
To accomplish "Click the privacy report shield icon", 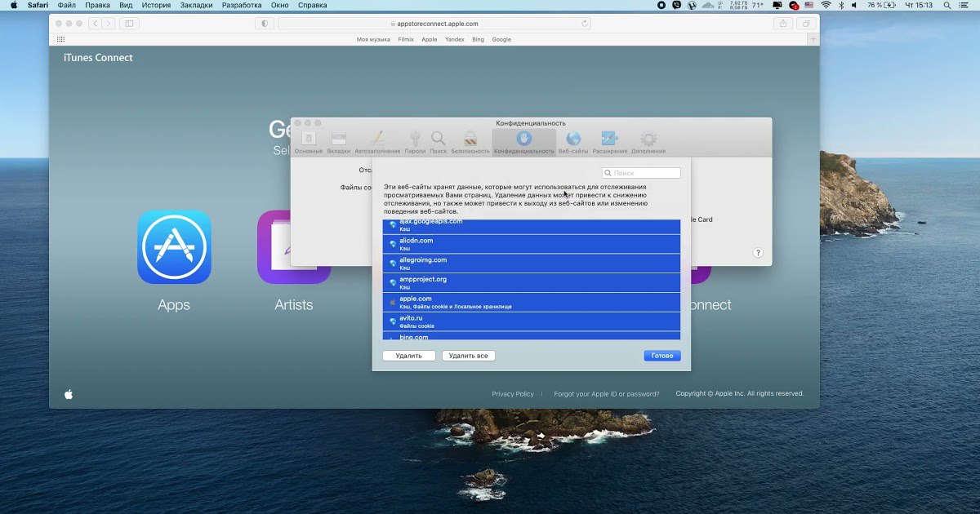I will click(x=264, y=24).
